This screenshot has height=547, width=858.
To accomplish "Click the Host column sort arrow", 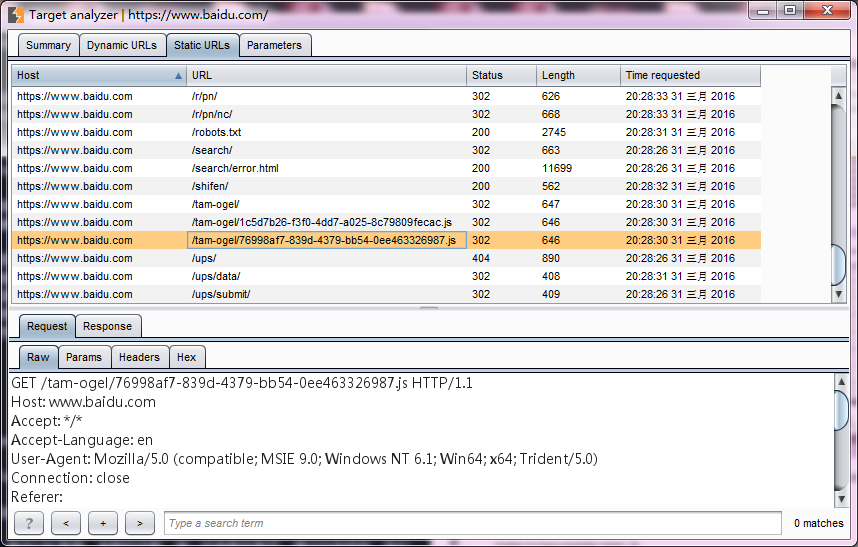I will coord(178,76).
